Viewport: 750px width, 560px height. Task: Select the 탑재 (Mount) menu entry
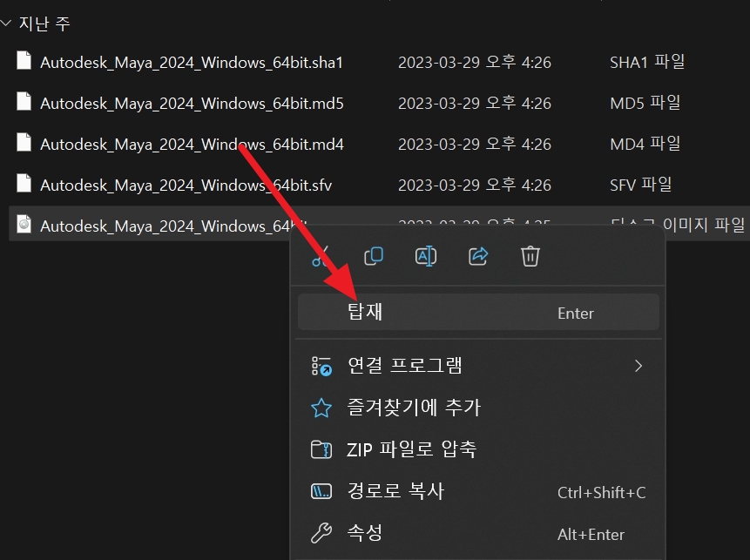coord(478,313)
